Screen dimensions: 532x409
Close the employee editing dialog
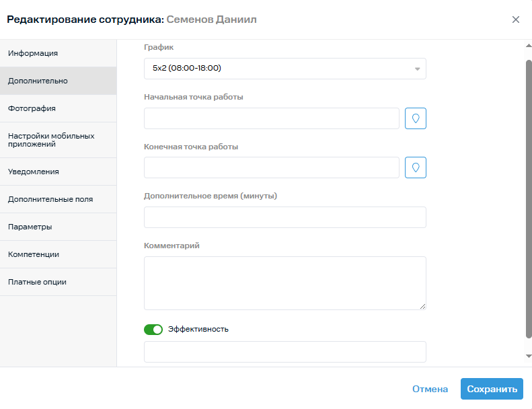[515, 20]
